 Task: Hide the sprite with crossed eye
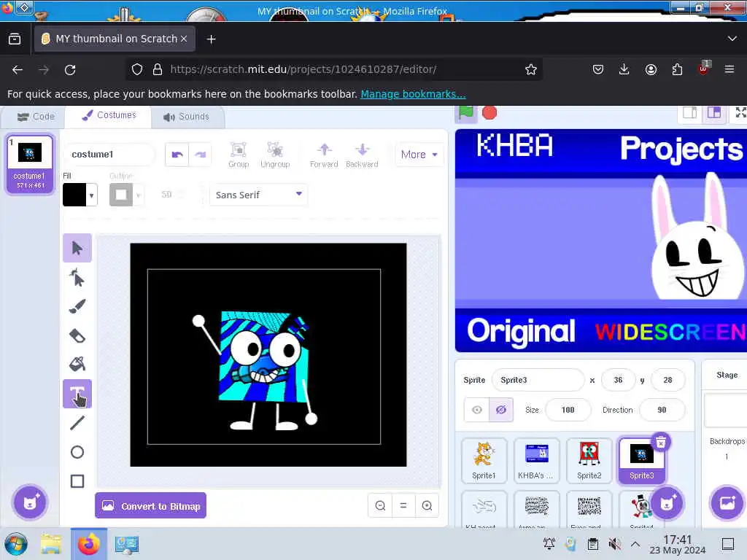point(501,410)
